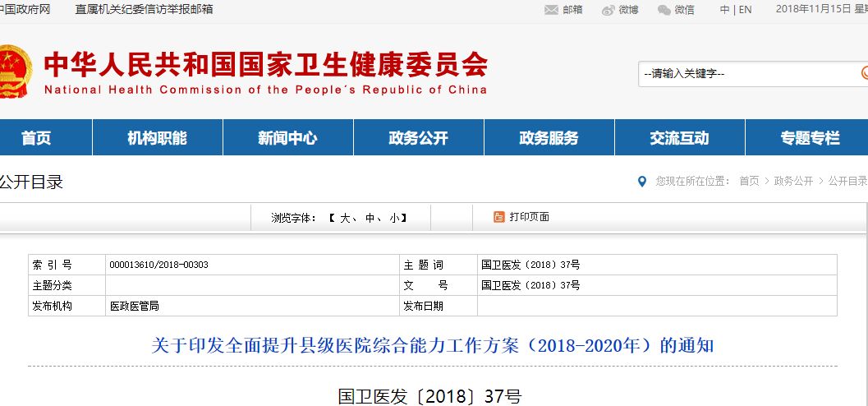This screenshot has width=868, height=406.
Task: Set browsing font size to medium (中)
Action: [370, 218]
